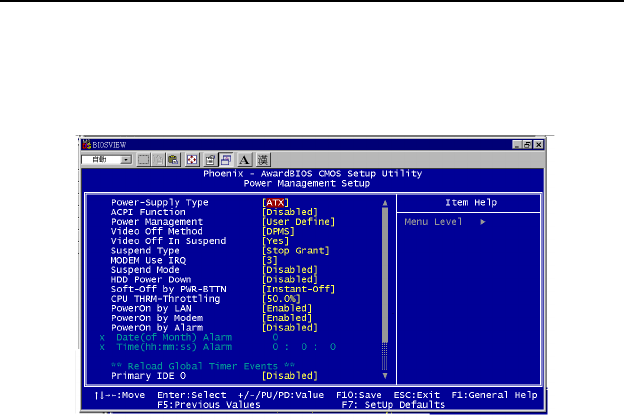This screenshot has height=420, width=624.
Task: Click the Time(hh:mm:ss) Alarm label
Action: tap(174, 347)
